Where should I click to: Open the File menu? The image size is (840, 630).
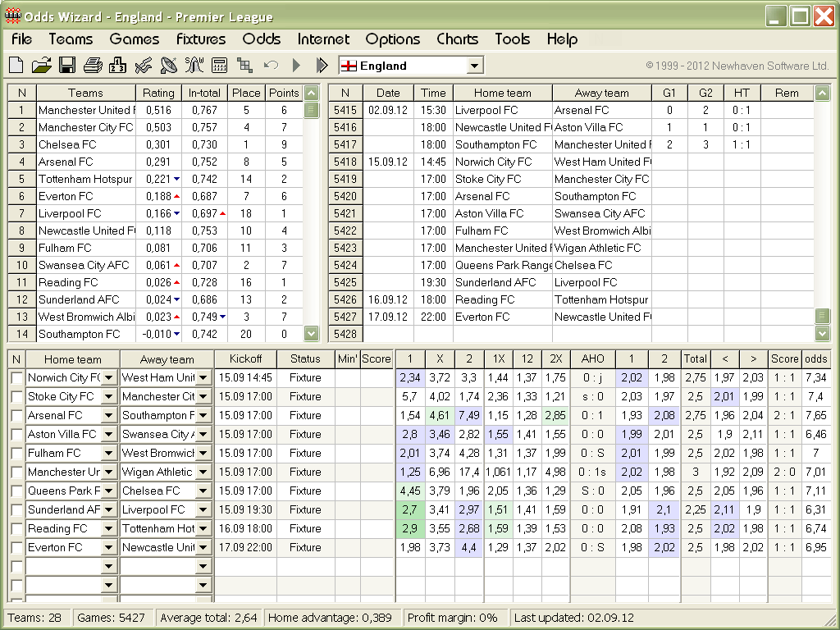coord(22,39)
